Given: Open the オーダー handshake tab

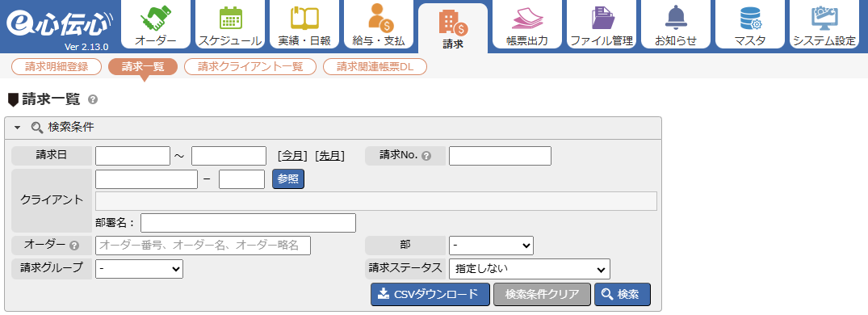Looking at the screenshot, I should click(x=156, y=25).
